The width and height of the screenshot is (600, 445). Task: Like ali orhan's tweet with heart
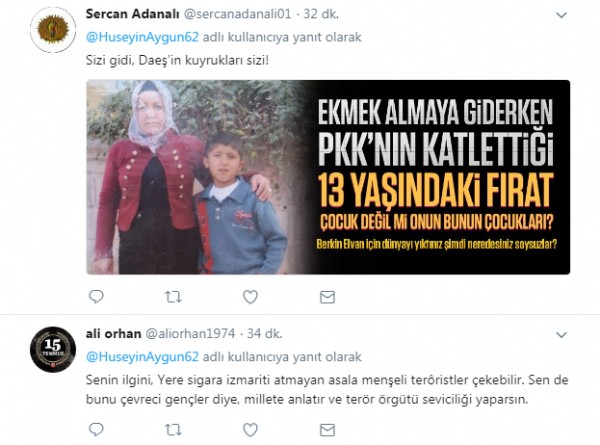pyautogui.click(x=250, y=430)
